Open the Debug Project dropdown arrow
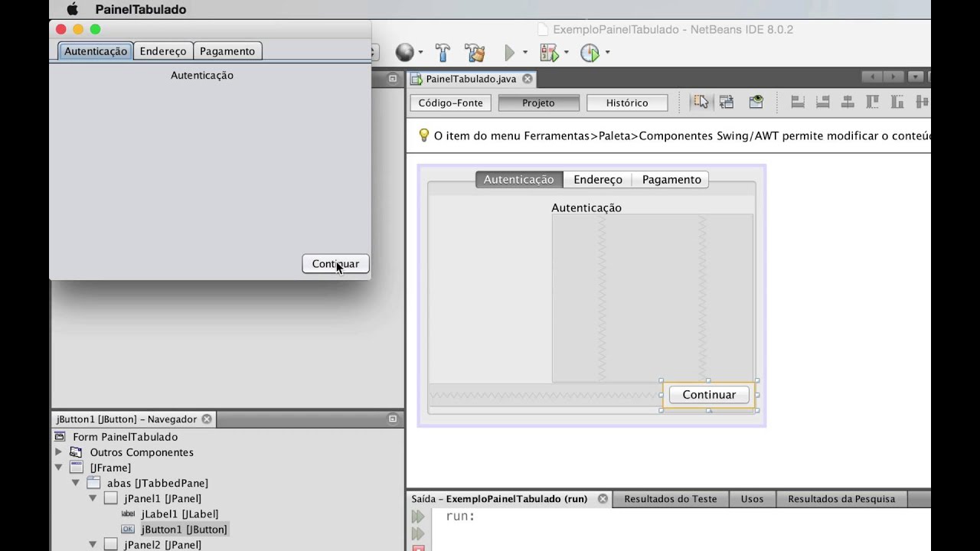Image resolution: width=980 pixels, height=551 pixels. pos(567,53)
